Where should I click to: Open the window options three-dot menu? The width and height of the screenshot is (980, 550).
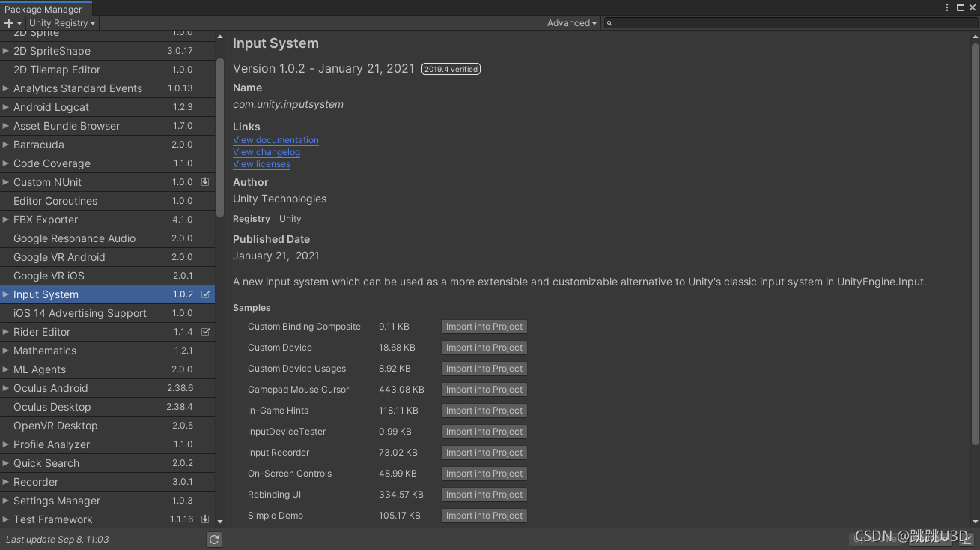coord(948,7)
